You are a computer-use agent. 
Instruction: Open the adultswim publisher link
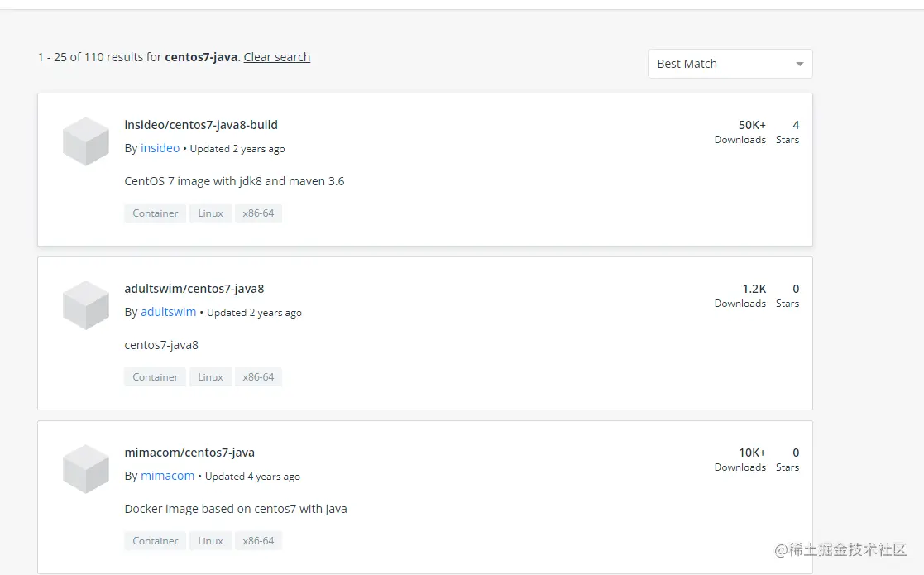point(168,312)
